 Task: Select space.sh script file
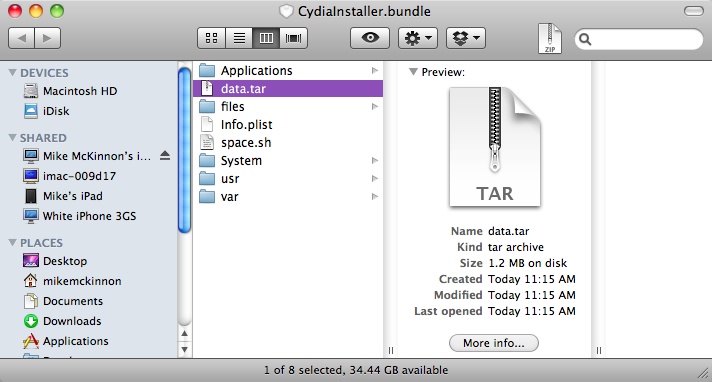288,143
